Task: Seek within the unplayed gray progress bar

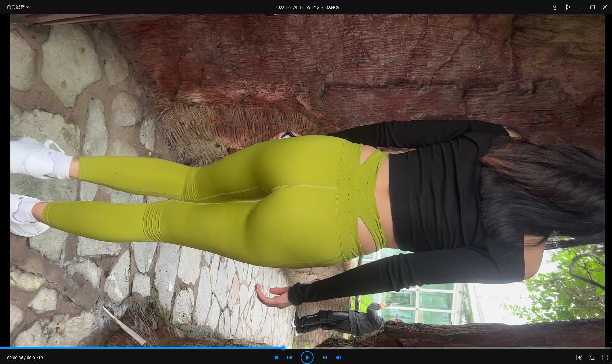Action: pos(442,348)
